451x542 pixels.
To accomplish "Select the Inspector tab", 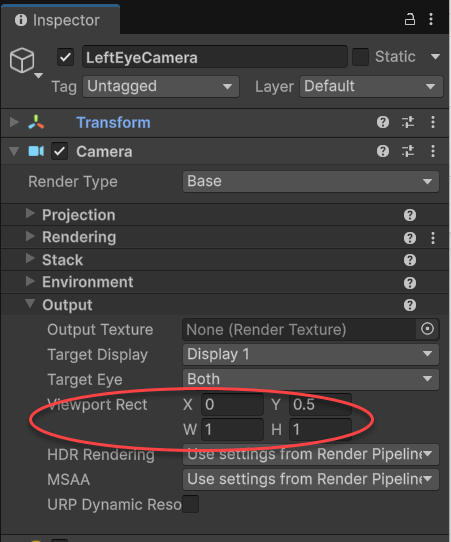I will point(60,20).
